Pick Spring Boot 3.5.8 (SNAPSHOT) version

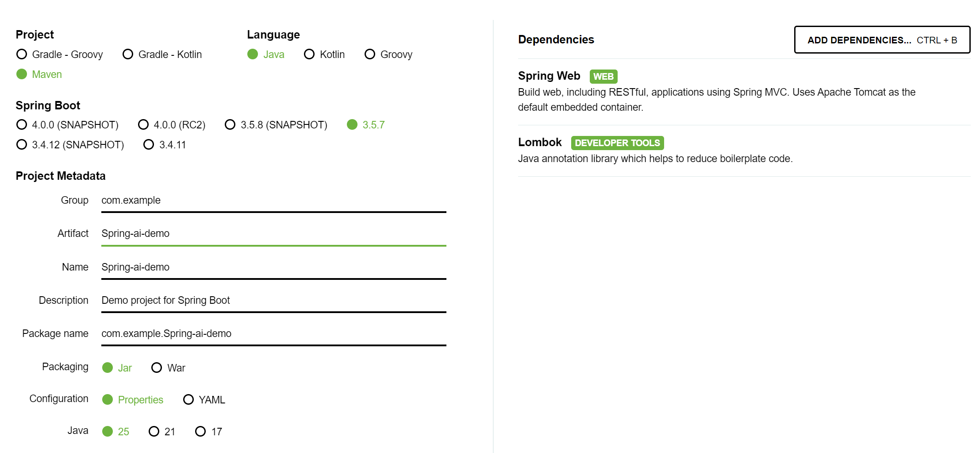(x=230, y=125)
